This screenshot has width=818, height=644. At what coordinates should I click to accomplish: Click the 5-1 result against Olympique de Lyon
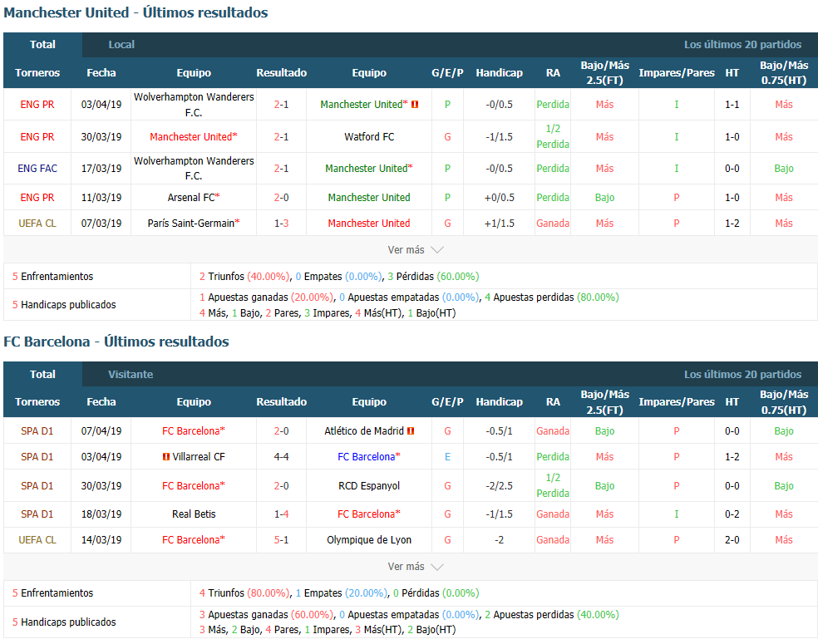(281, 539)
